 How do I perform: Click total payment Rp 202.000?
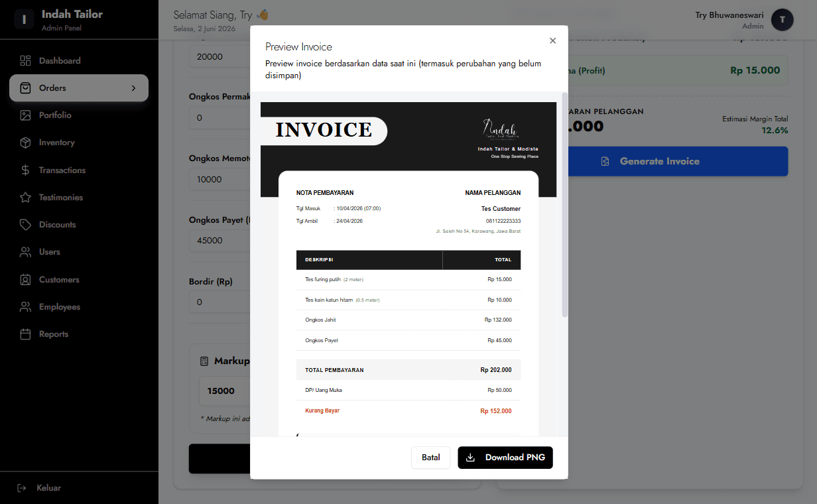496,370
